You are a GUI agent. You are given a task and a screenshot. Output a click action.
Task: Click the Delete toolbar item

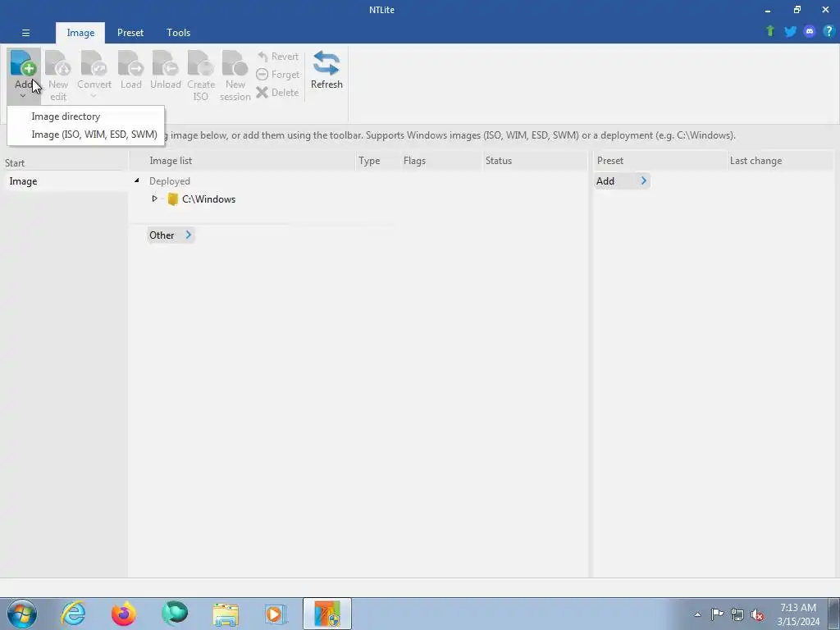point(277,93)
